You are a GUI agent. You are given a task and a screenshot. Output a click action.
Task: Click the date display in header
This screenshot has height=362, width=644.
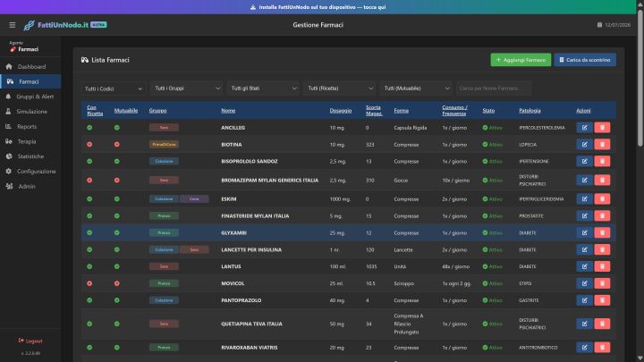point(614,25)
